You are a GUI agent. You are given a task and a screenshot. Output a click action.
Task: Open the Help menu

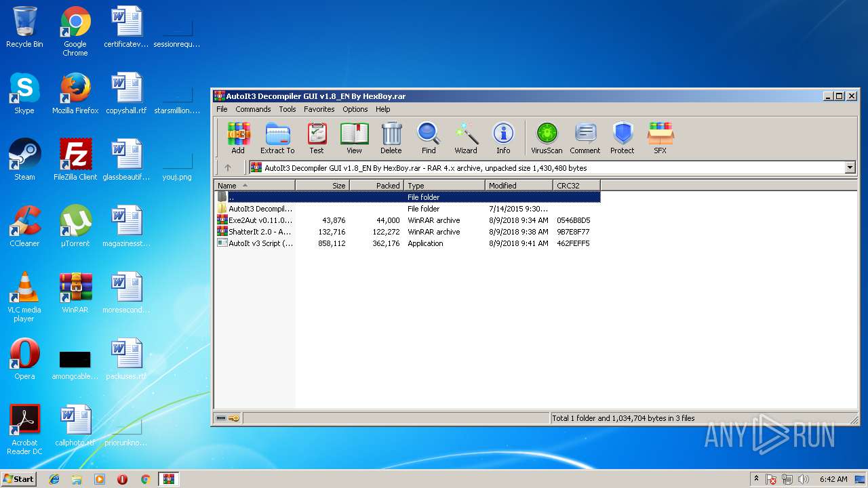(382, 109)
